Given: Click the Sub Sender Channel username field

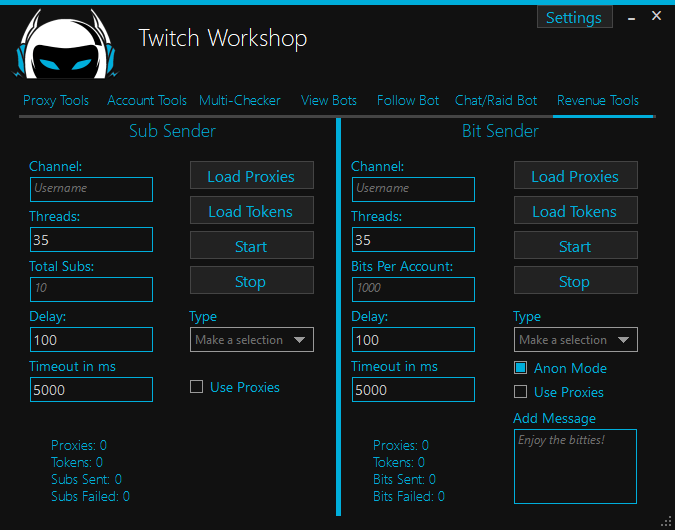Looking at the screenshot, I should pos(91,188).
